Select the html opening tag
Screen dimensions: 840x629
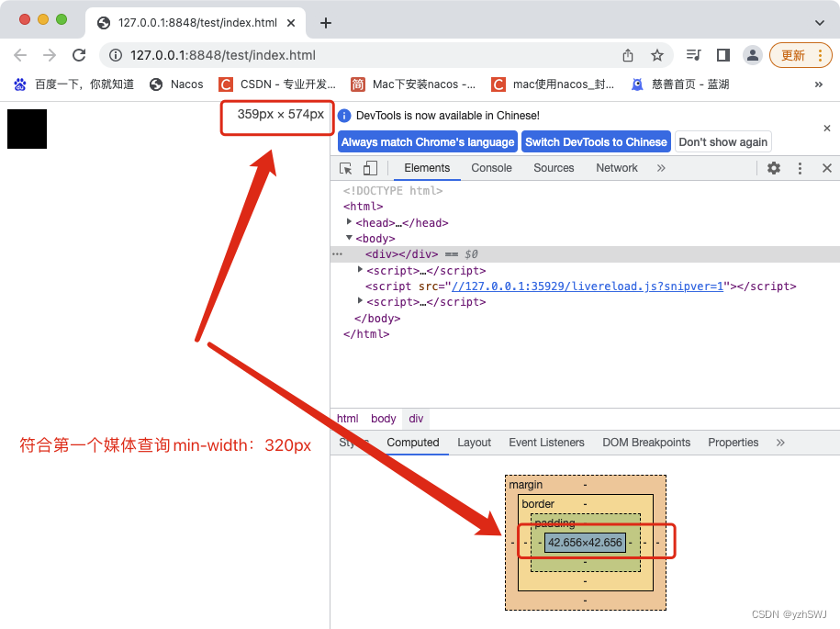pyautogui.click(x=364, y=207)
